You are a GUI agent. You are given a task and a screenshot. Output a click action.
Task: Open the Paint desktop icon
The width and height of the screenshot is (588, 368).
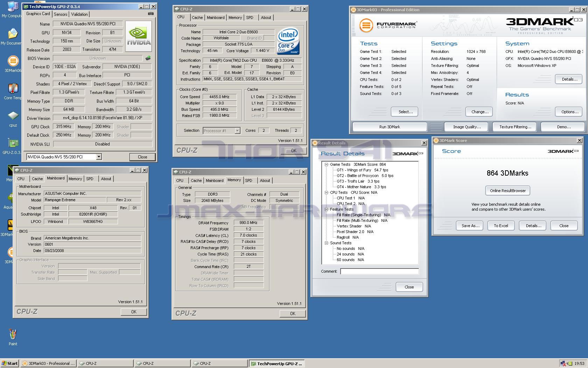click(13, 337)
